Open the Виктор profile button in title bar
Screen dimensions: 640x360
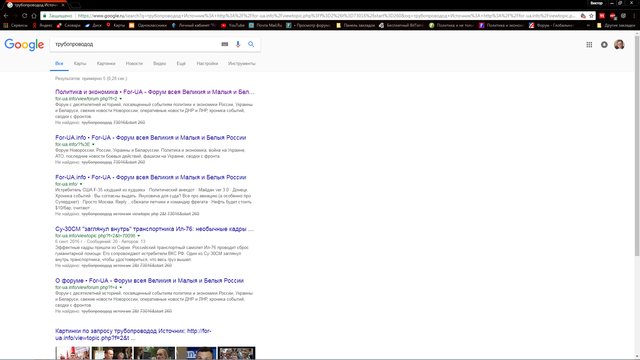[x=596, y=3]
